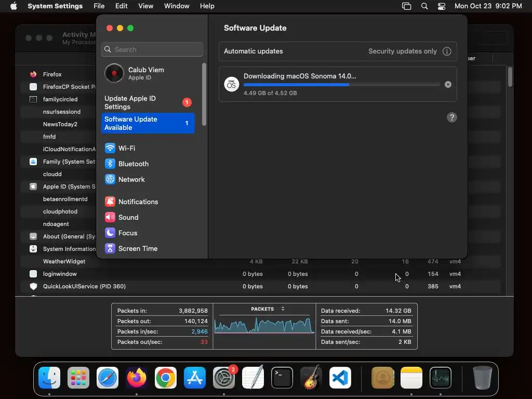532x399 pixels.
Task: Click the Automatic updates info icon
Action: tap(447, 51)
